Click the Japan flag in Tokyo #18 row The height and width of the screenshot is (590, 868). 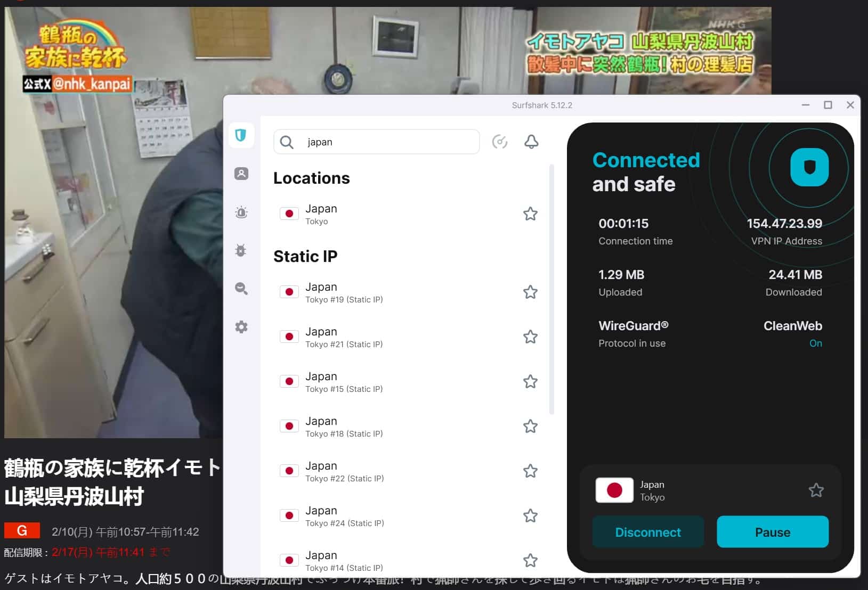click(x=289, y=427)
